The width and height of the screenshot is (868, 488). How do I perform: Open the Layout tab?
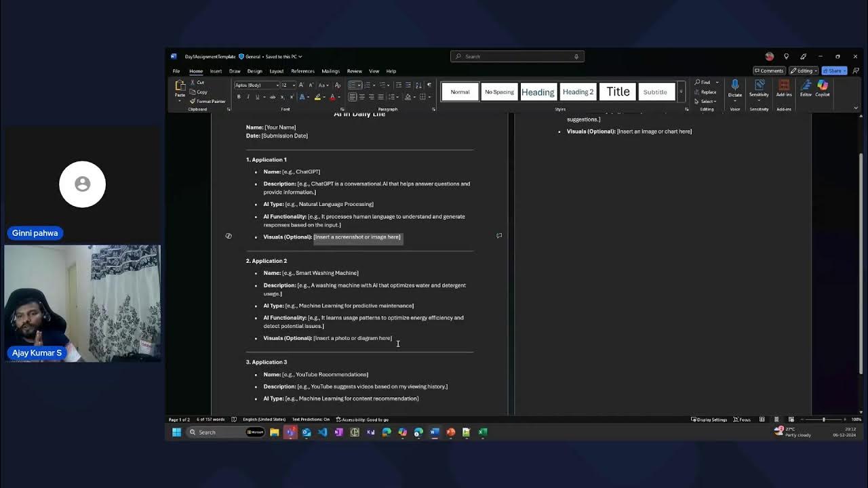point(277,71)
